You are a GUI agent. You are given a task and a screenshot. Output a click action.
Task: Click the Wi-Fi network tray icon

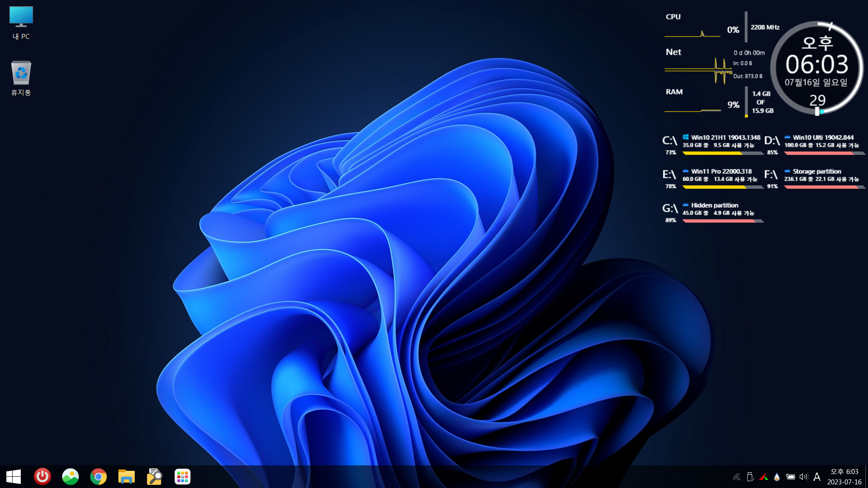pyautogui.click(x=737, y=477)
